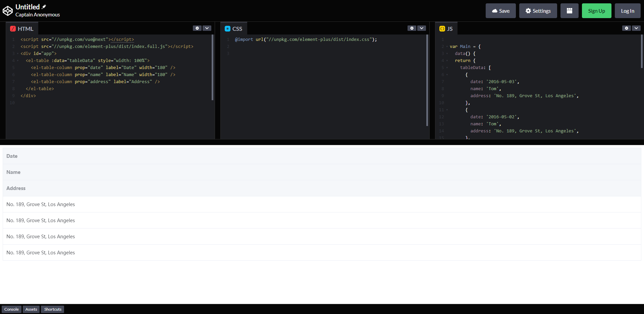Click the pencil icon to rename the pen
644x314 pixels.
point(44,6)
